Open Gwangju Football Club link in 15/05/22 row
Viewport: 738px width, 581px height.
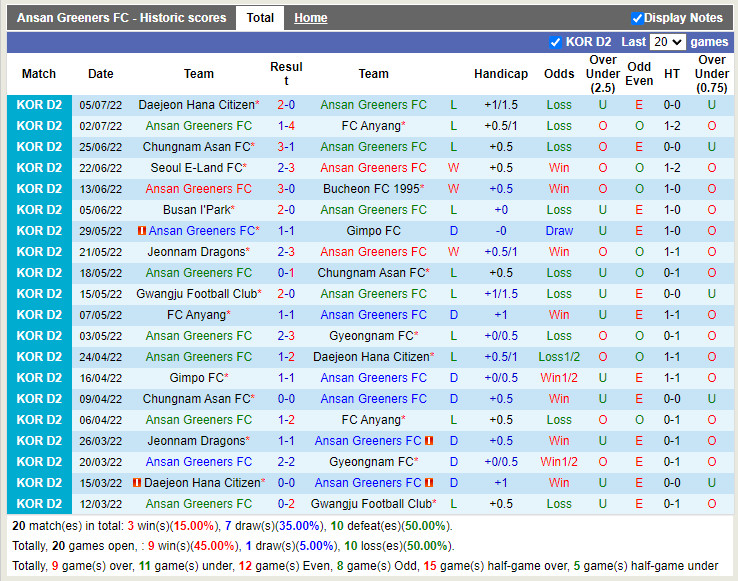(196, 294)
